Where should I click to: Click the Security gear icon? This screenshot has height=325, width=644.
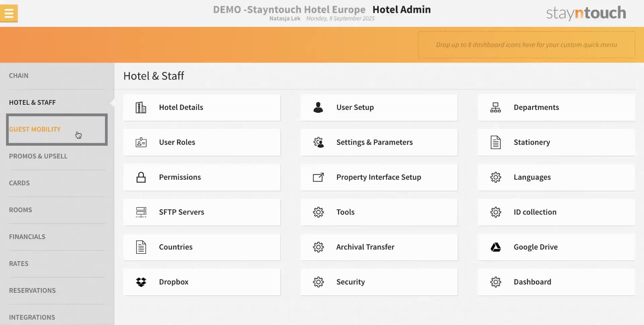click(318, 282)
